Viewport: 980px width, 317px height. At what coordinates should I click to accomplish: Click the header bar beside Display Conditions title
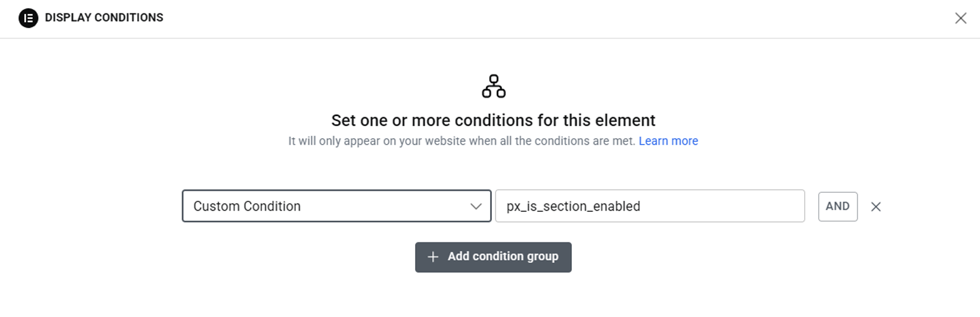point(508,18)
